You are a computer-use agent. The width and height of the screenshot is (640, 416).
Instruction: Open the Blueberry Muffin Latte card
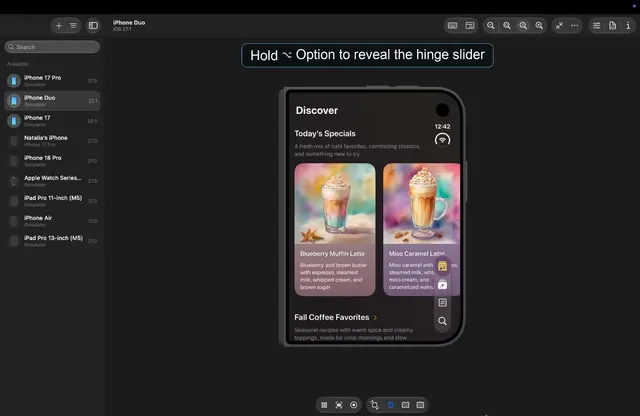coord(335,229)
